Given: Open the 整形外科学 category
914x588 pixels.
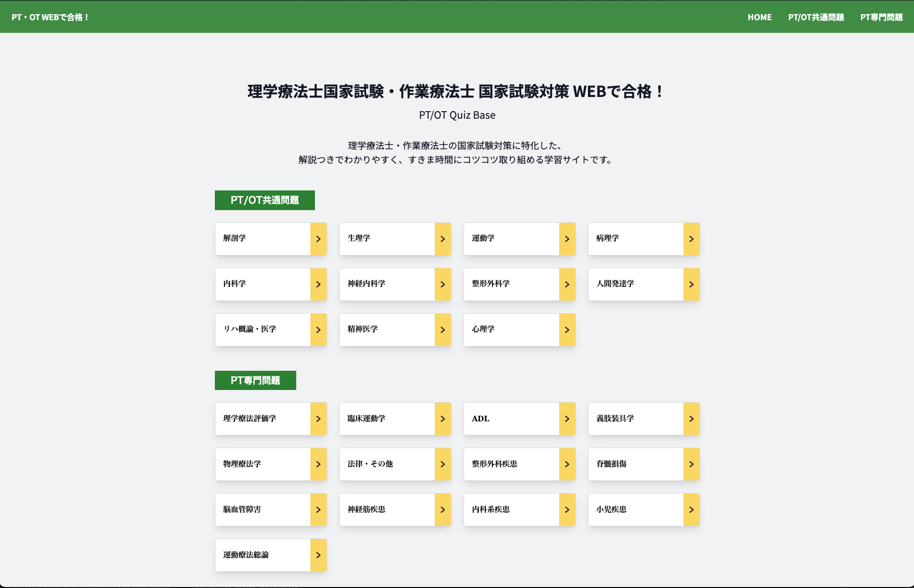Looking at the screenshot, I should pos(520,284).
